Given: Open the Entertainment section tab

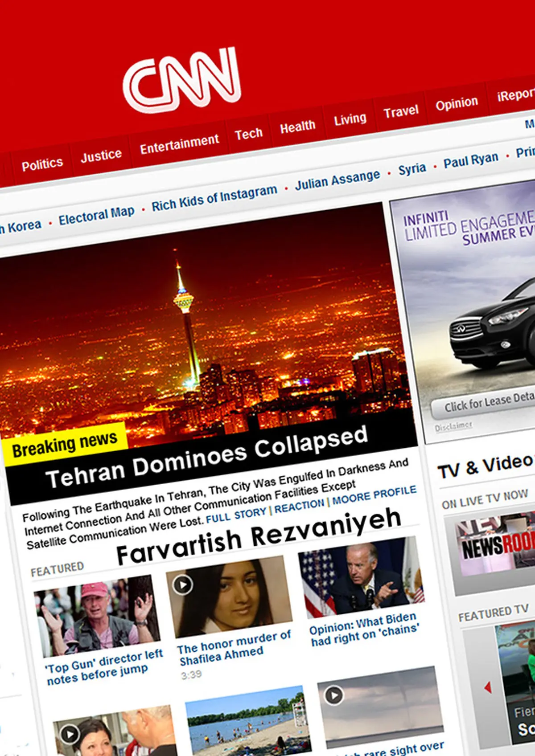Looking at the screenshot, I should tap(179, 144).
